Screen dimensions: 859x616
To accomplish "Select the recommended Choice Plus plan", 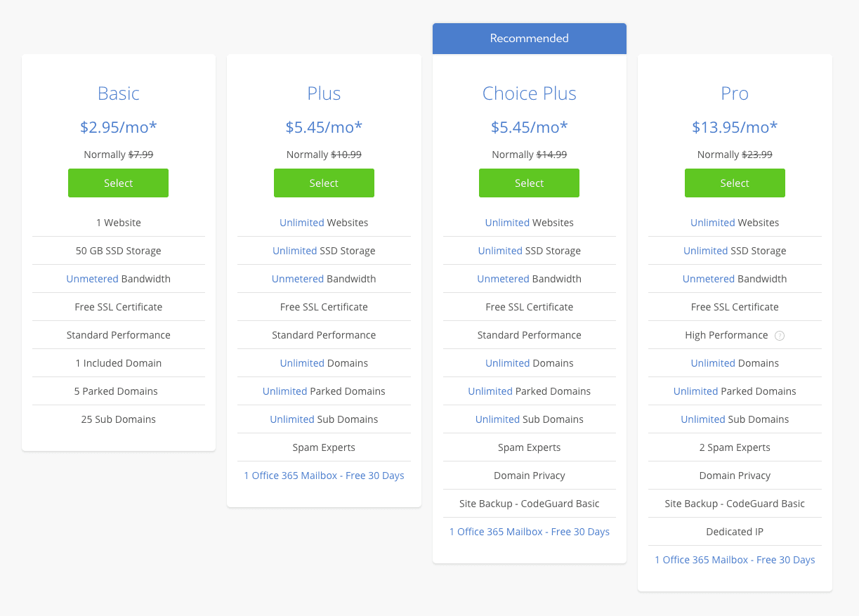I will pyautogui.click(x=529, y=183).
